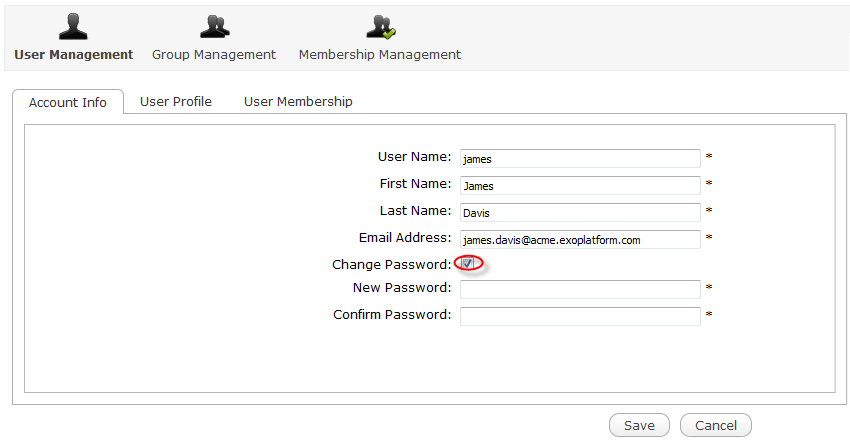Screen dimensions: 850x446
Task: Click the Change Password label text
Action: [x=392, y=264]
